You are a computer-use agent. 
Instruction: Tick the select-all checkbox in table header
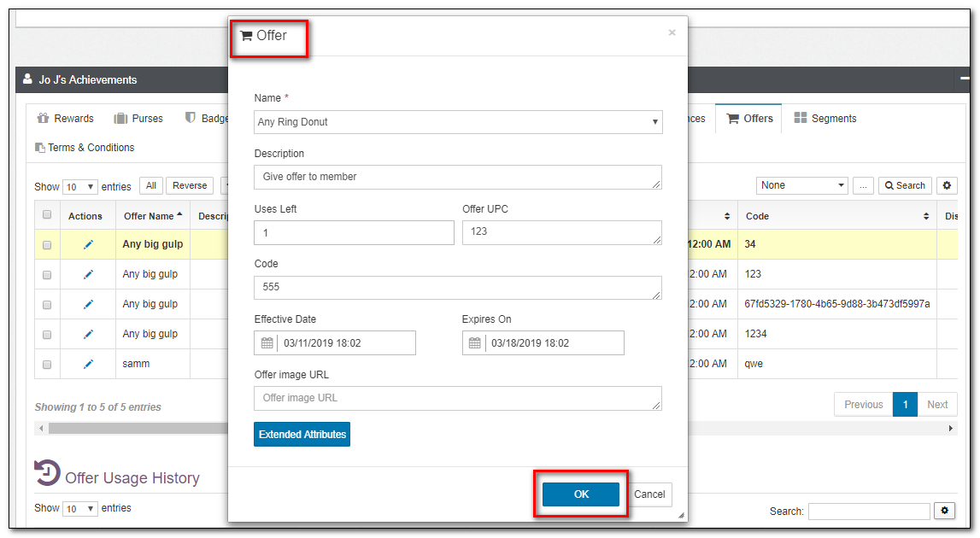47,215
